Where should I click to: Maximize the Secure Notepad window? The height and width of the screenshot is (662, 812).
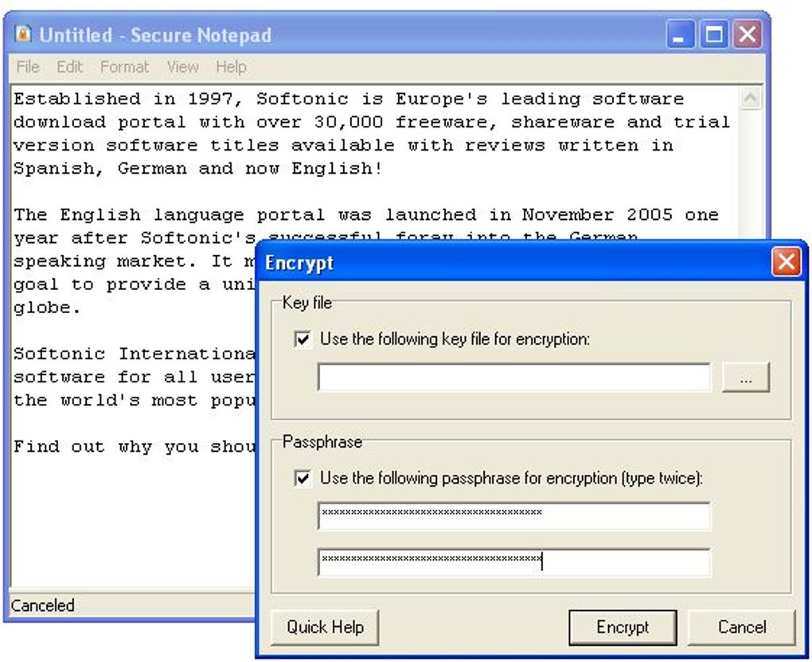[x=714, y=35]
